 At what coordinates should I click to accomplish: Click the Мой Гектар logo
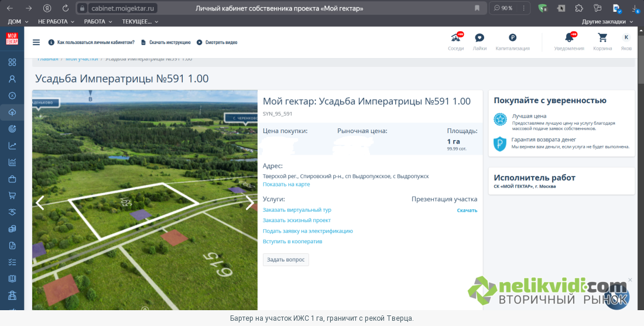point(12,39)
